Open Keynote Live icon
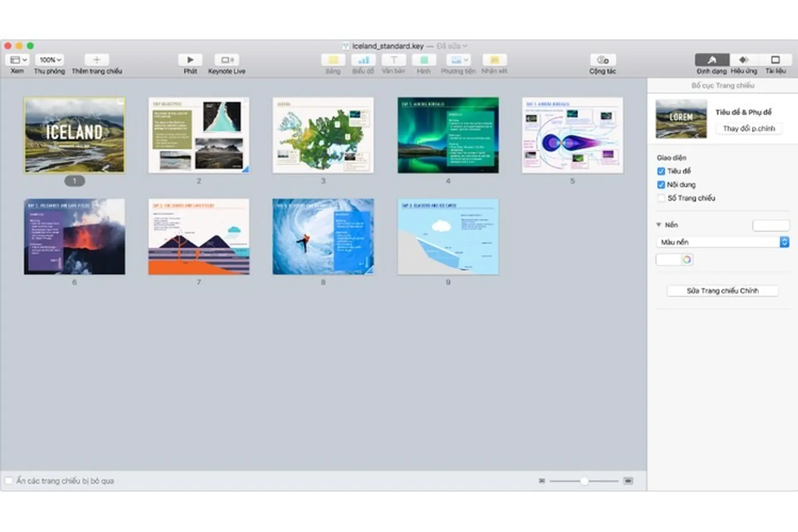This screenshot has width=798, height=532. click(227, 60)
